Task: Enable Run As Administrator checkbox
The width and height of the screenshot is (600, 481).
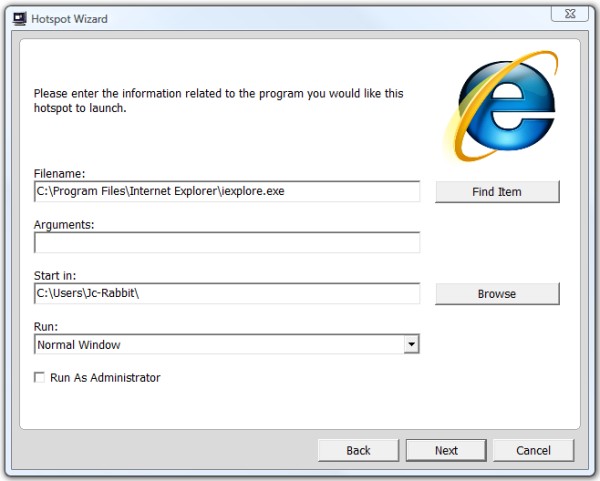Action: pyautogui.click(x=39, y=377)
